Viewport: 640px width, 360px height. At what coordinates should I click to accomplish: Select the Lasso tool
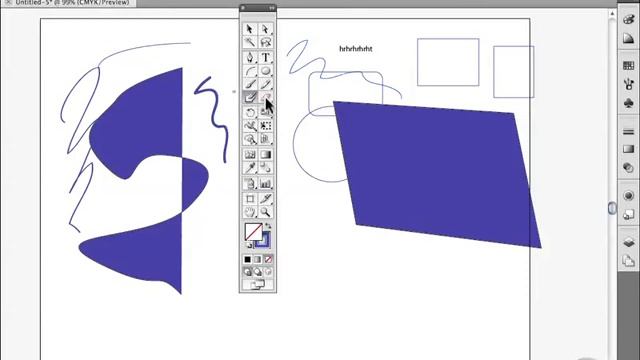point(265,42)
